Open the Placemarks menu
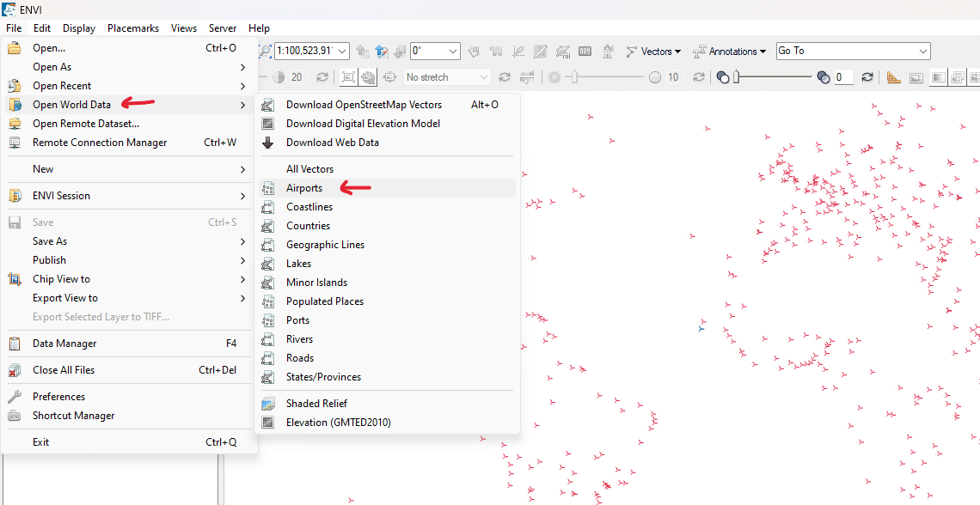 [x=132, y=28]
